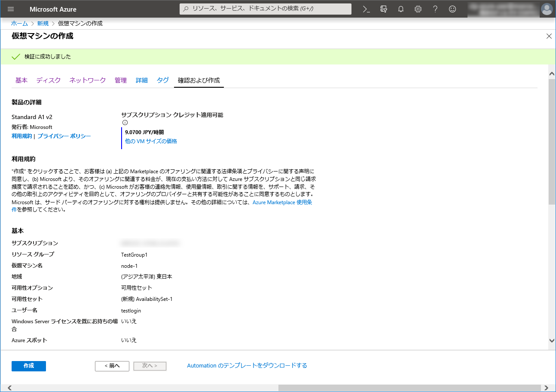Open the ネットワーク tab
Viewport: 556px width, 392px height.
(88, 80)
